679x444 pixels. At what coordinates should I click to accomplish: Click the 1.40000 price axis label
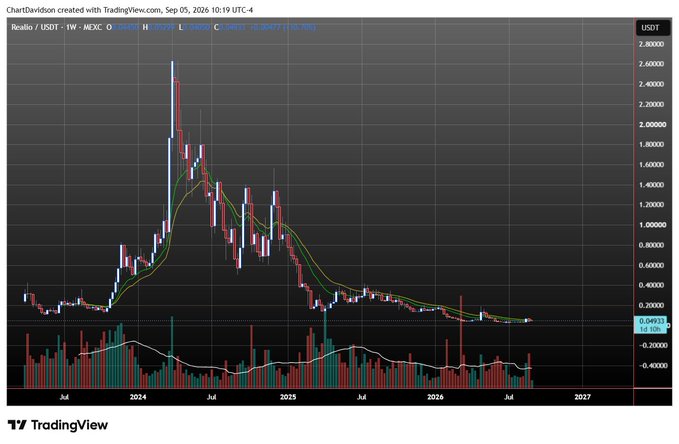click(x=651, y=185)
